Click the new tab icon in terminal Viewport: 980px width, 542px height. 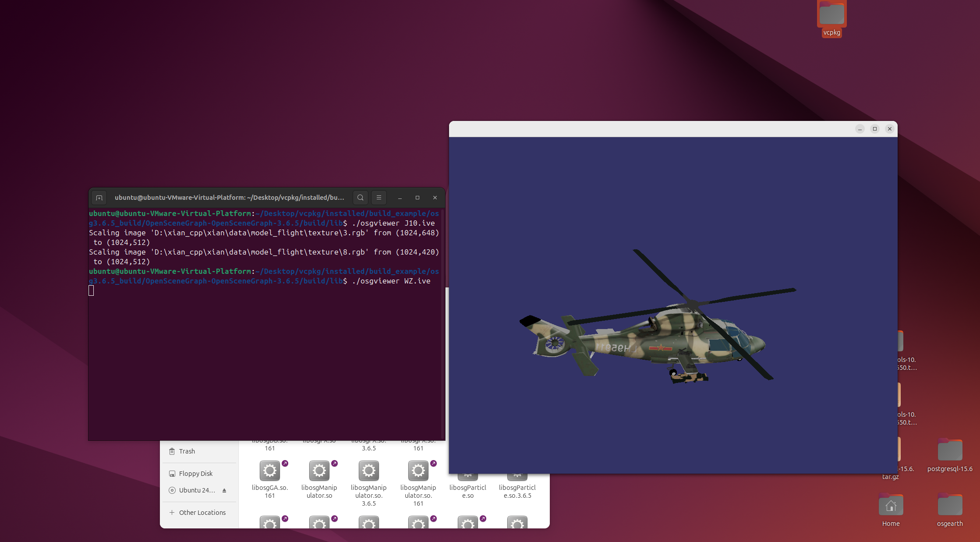[99, 198]
